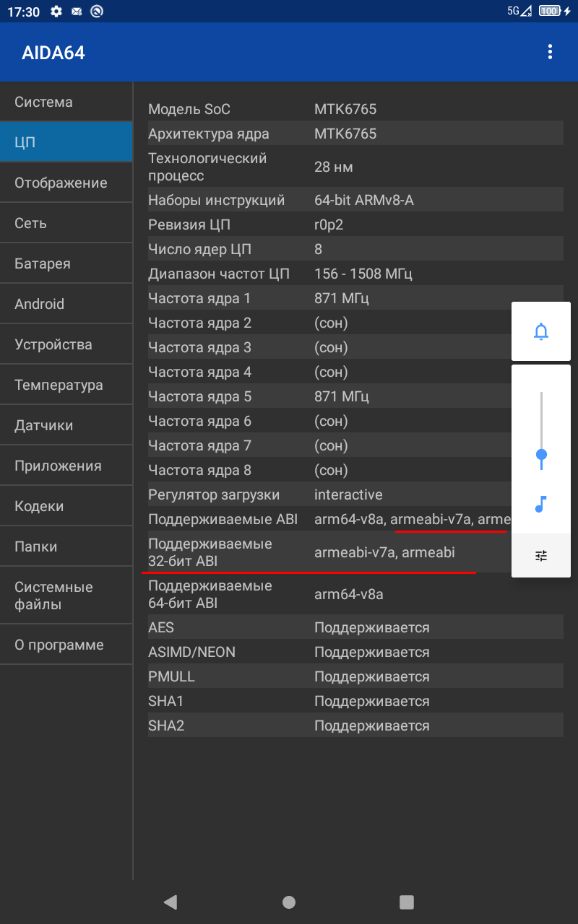
Task: Switch to the Температура category
Action: click(x=66, y=385)
